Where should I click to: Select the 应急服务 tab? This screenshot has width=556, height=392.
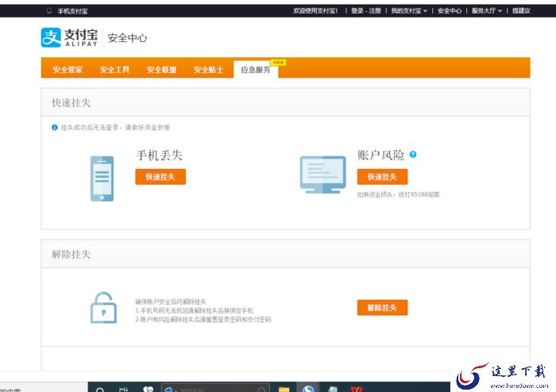pos(256,69)
